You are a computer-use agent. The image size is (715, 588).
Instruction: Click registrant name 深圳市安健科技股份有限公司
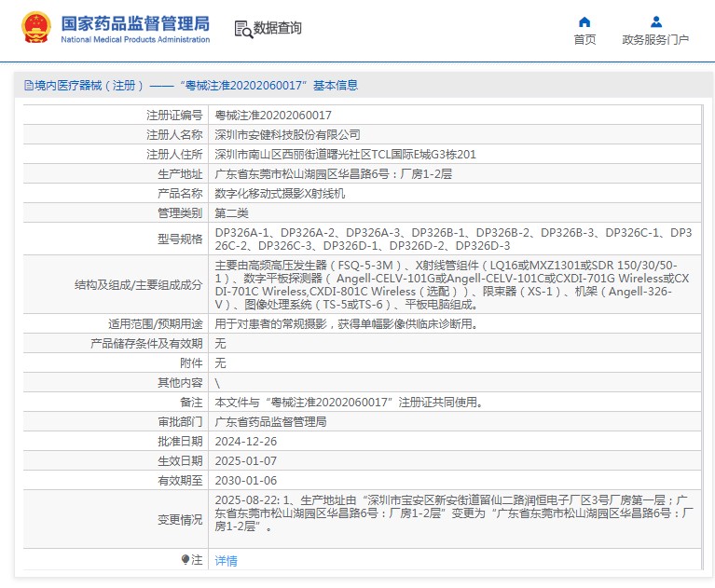click(x=287, y=135)
